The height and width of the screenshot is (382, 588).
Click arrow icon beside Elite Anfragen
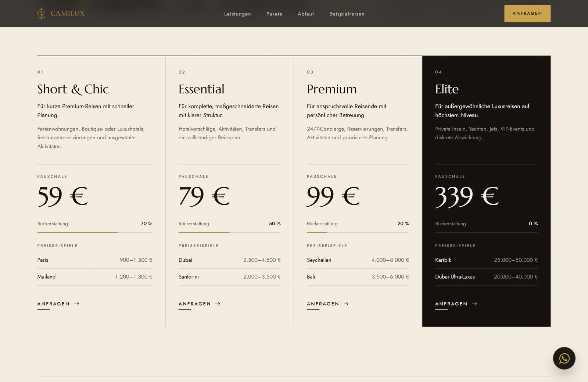(x=474, y=304)
